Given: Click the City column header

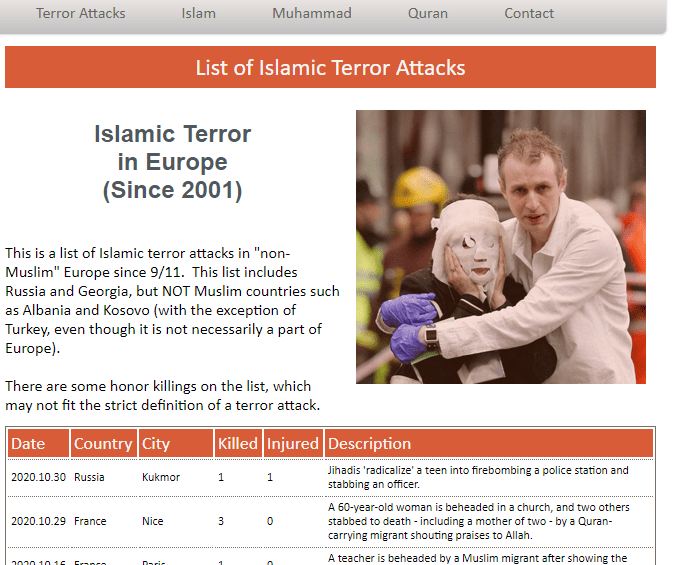Looking at the screenshot, I should point(156,444).
